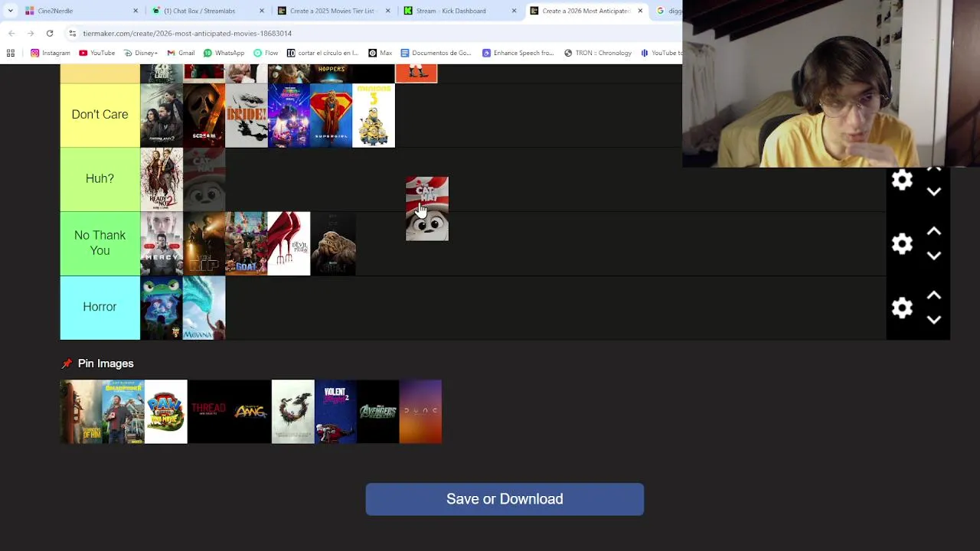Screen dimensions: 980x551
Task: View site information icon in address bar
Action: pyautogui.click(x=72, y=33)
